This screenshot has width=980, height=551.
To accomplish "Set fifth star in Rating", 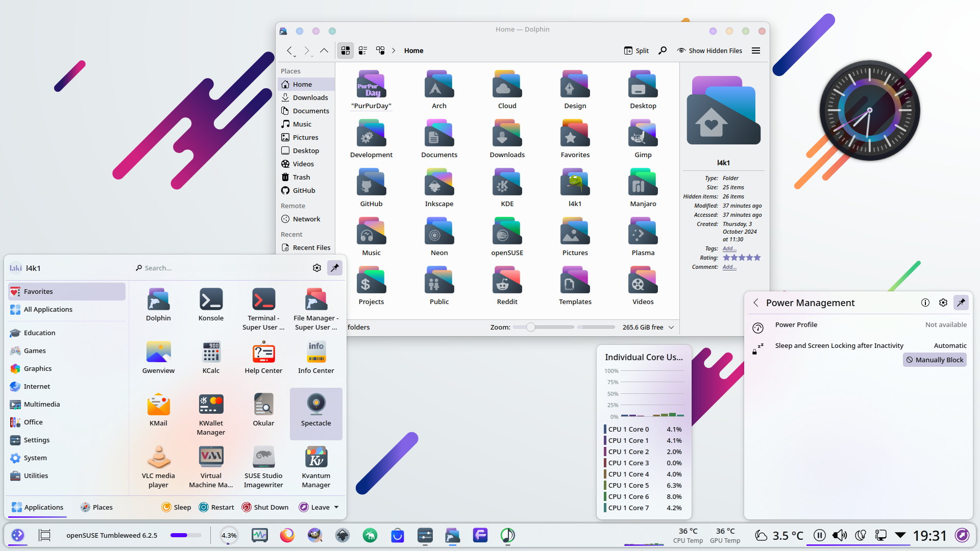I will [x=757, y=258].
